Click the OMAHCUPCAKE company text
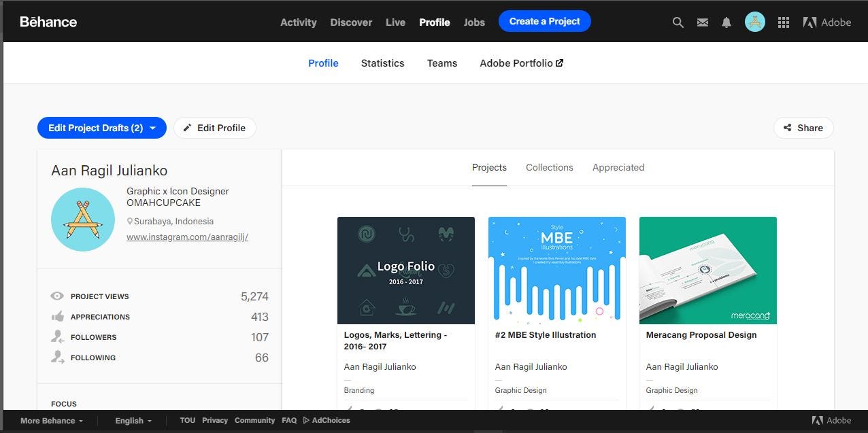 163,203
